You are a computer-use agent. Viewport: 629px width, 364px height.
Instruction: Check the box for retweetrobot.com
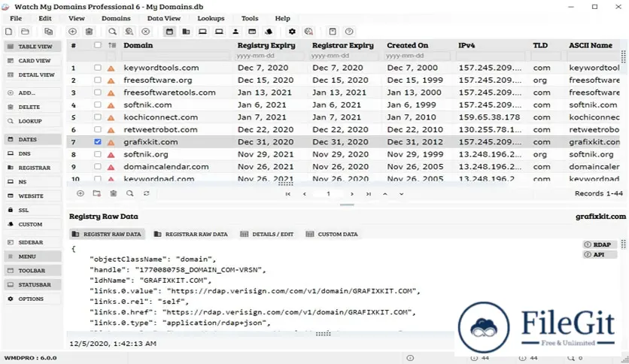click(x=98, y=129)
